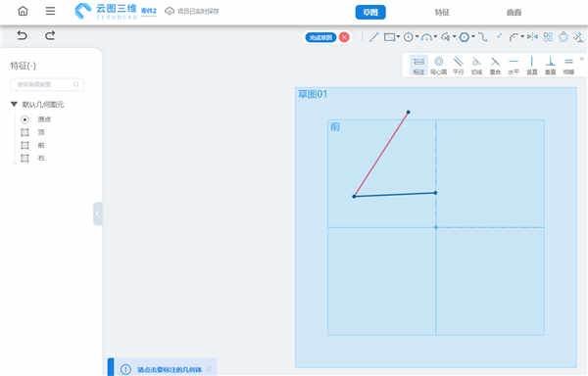Open the rectangle tool dropdown arrow
Image resolution: width=588 pixels, height=376 pixels.
click(398, 36)
